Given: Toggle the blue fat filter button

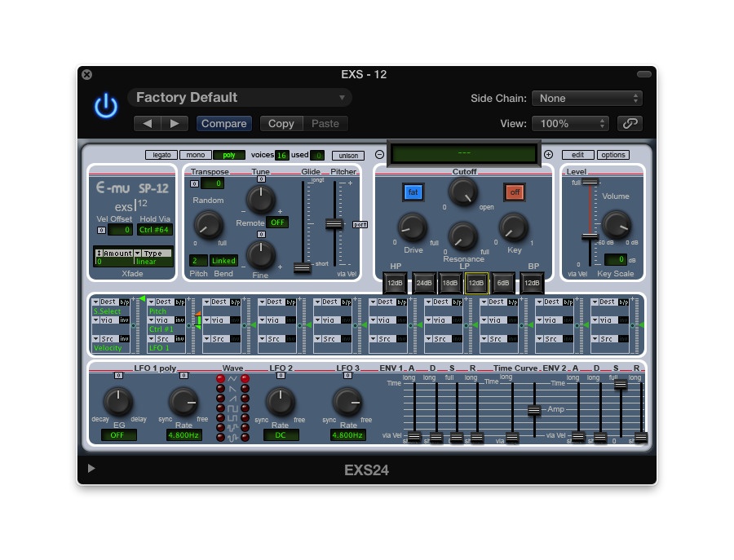Looking at the screenshot, I should tap(413, 192).
